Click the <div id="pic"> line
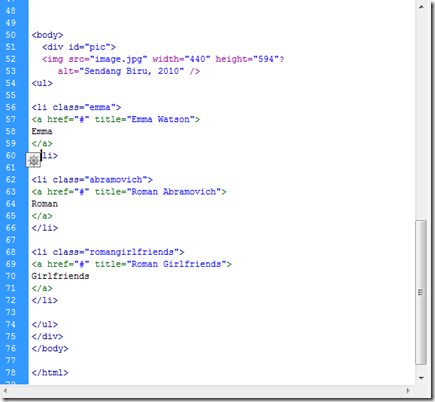The height and width of the screenshot is (402, 435). tap(79, 47)
